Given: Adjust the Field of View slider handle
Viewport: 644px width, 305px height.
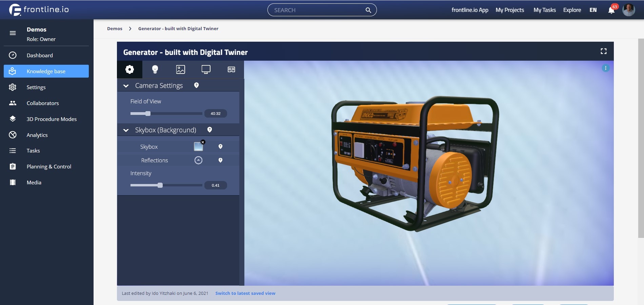Looking at the screenshot, I should point(148,114).
